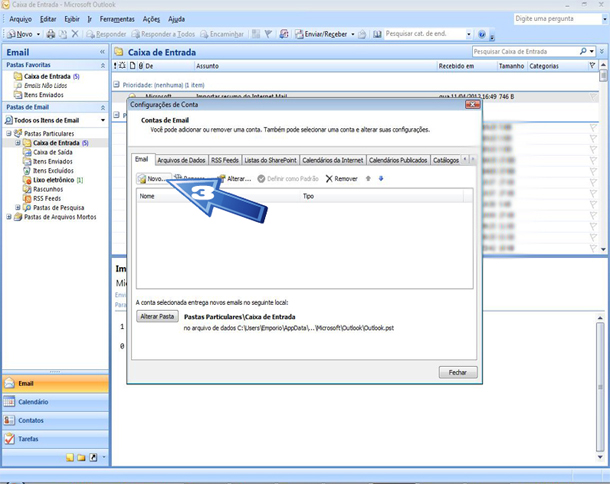Click the blue Help icon in the toolbar
This screenshot has width=610, height=484.
click(482, 34)
